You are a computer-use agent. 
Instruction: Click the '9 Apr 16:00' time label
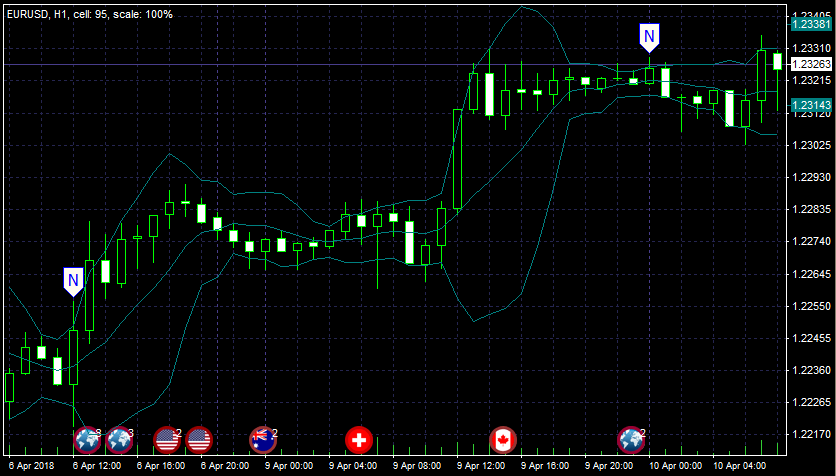(x=545, y=466)
